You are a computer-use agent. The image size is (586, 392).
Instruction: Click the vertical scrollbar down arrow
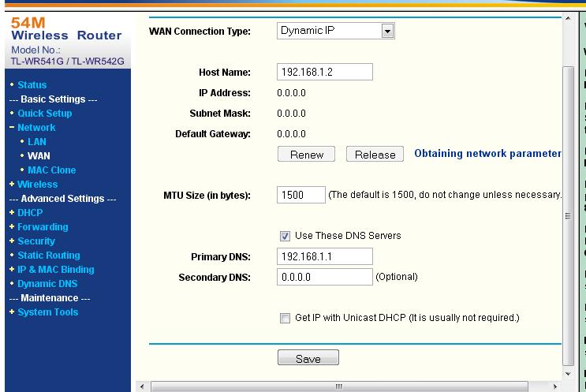[x=568, y=374]
